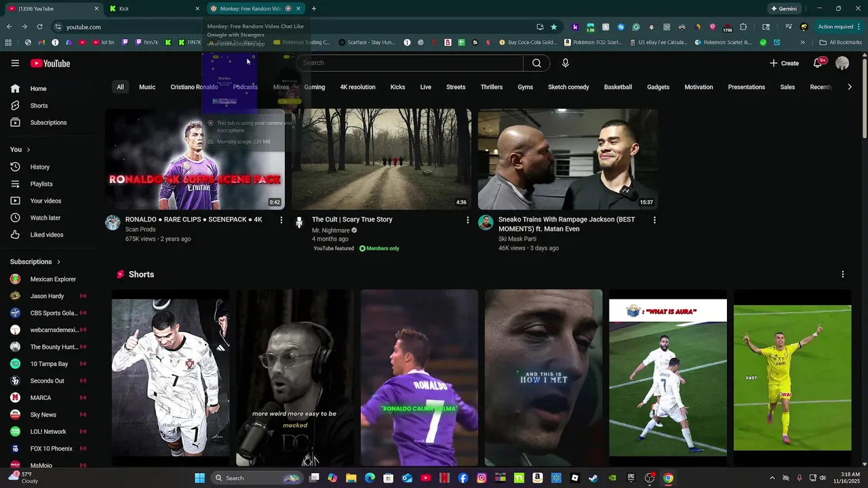Open the Scan Prods channel link
The height and width of the screenshot is (488, 868).
click(140, 229)
